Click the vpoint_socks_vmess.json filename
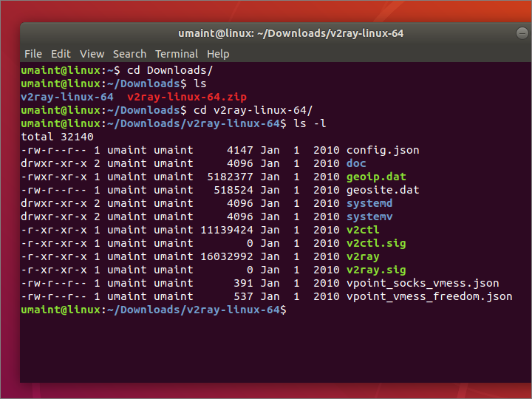The image size is (532, 399). coord(422,283)
